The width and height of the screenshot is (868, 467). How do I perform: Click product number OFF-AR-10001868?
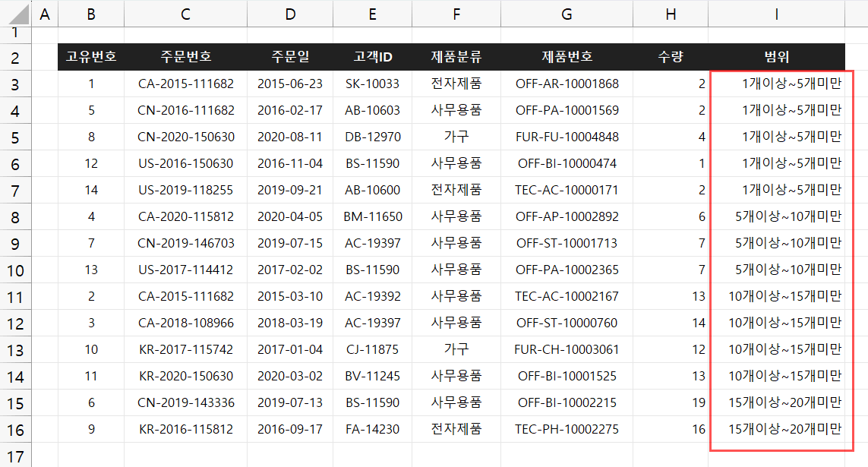coord(567,84)
